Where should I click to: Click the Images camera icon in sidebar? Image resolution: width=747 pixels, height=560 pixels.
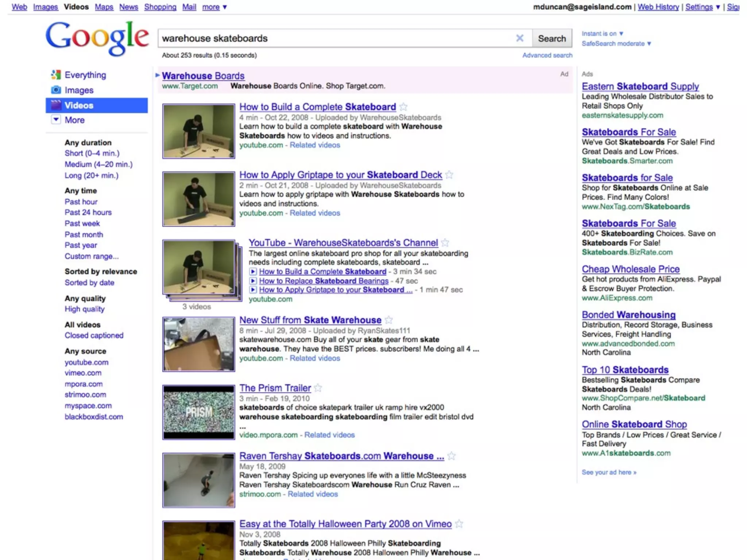(x=56, y=90)
